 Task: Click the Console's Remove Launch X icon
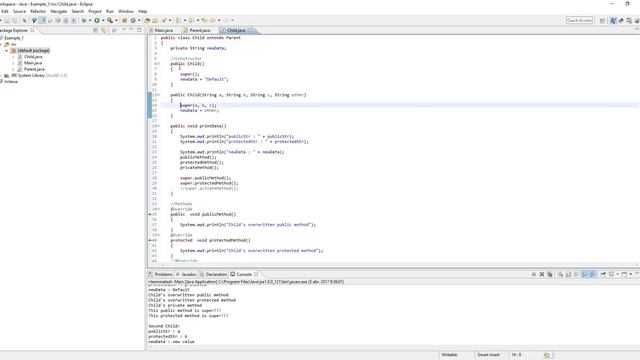542,274
